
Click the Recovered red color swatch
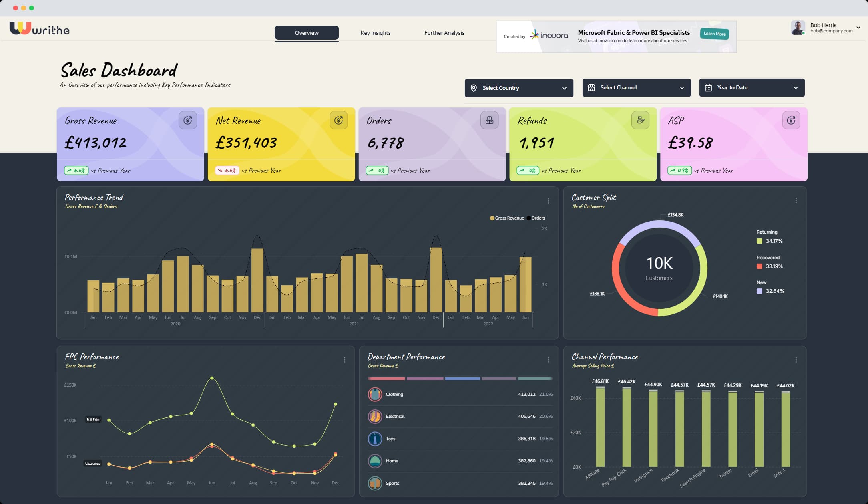pos(759,266)
